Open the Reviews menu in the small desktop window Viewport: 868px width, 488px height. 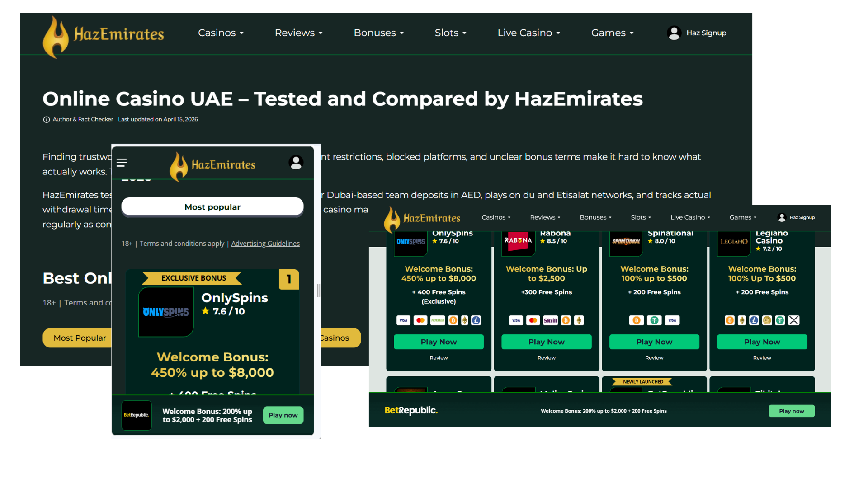click(x=545, y=217)
